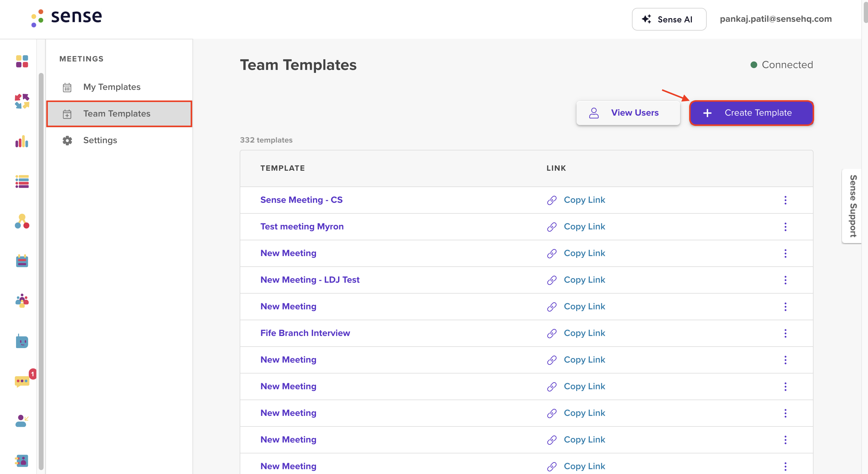Click chain link icon for New Meeting - LDJ Test

(x=552, y=280)
